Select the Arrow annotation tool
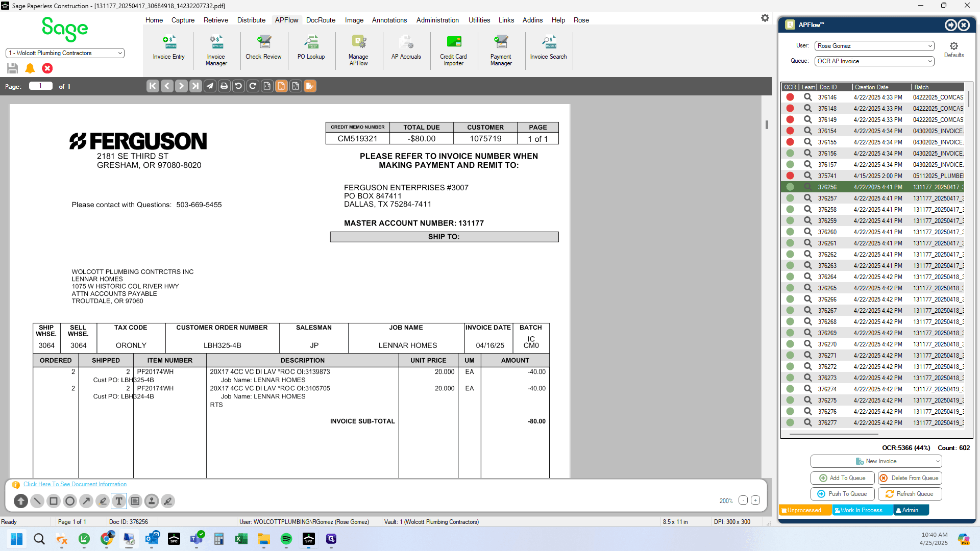This screenshot has width=980, height=551. click(x=86, y=501)
